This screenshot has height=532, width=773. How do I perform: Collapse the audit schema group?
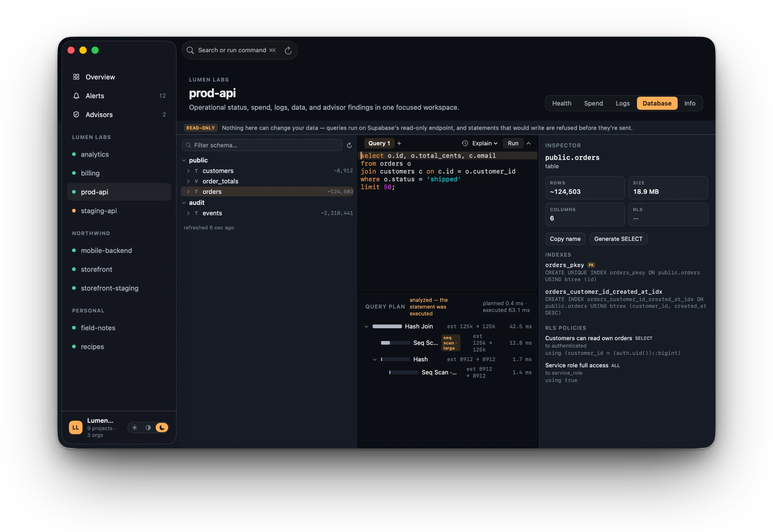[184, 203]
